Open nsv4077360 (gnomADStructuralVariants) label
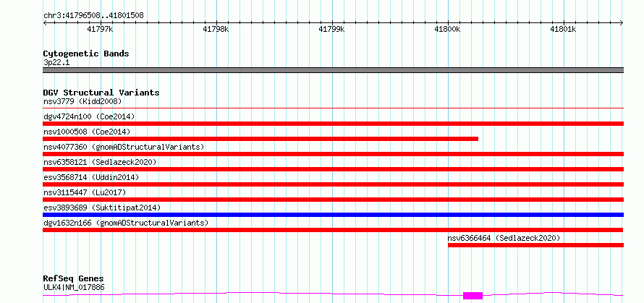The height and width of the screenshot is (303, 644). [x=124, y=147]
